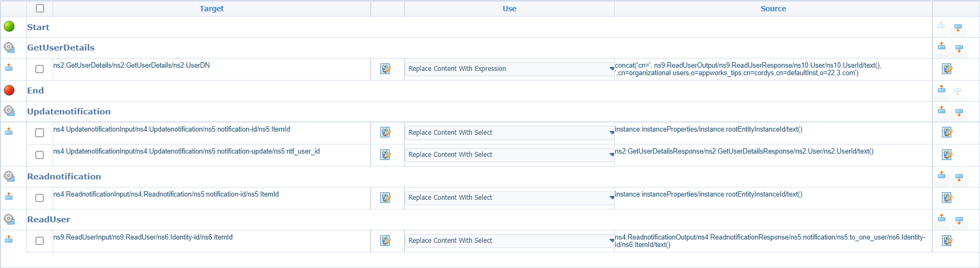Open the Use dropdown for the Readnotification ItemId row
This screenshot has width=980, height=268.
510,198
